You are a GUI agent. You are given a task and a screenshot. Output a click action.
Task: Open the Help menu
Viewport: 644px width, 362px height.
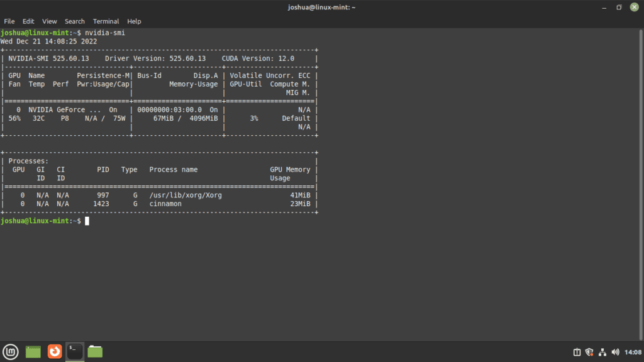click(134, 21)
